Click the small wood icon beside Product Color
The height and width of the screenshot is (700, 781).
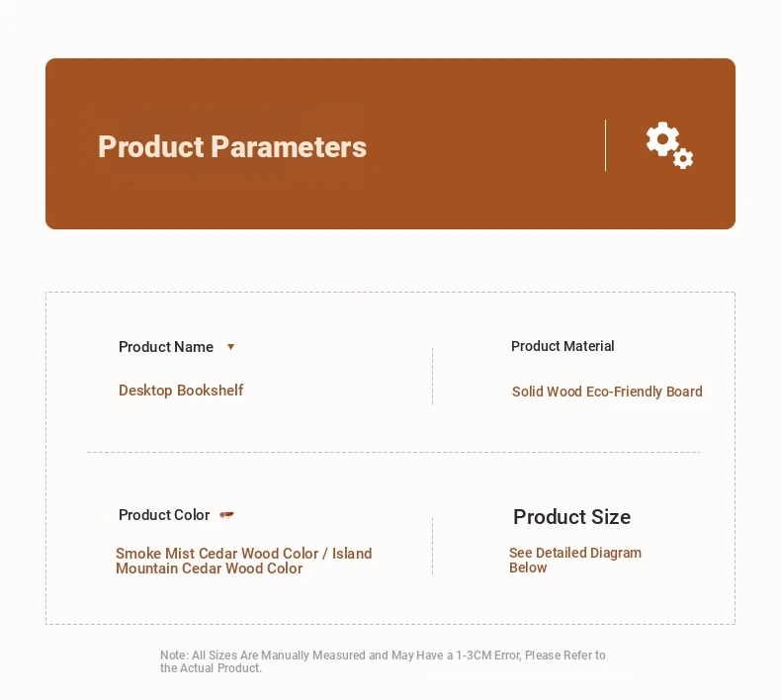point(226,515)
